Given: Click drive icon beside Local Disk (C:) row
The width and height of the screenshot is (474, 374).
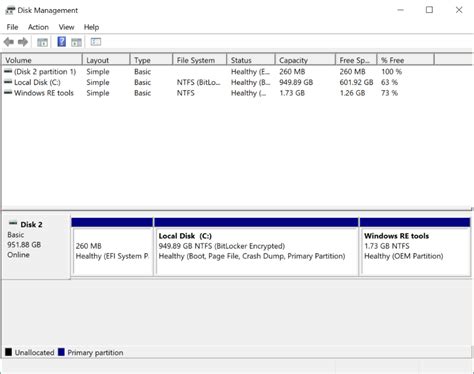Looking at the screenshot, I should (8, 82).
